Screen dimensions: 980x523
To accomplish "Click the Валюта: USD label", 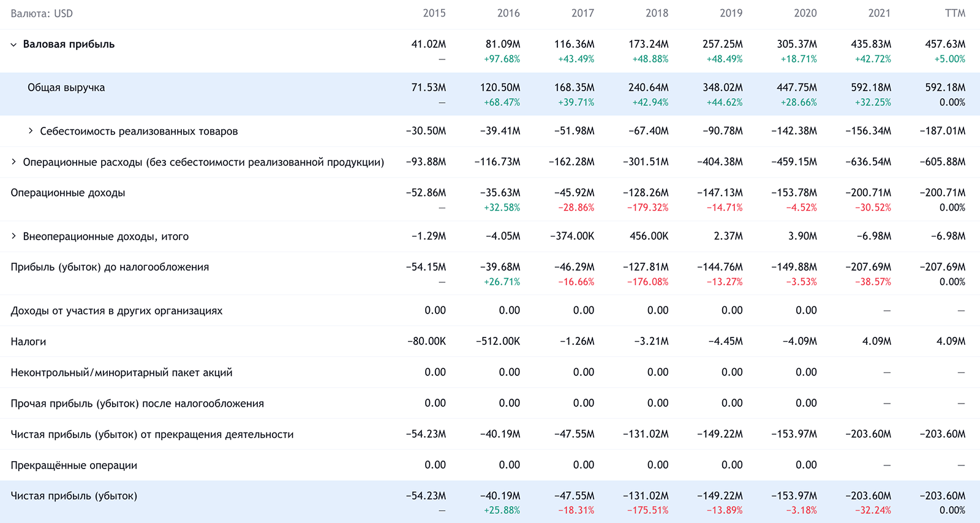I will coord(42,13).
